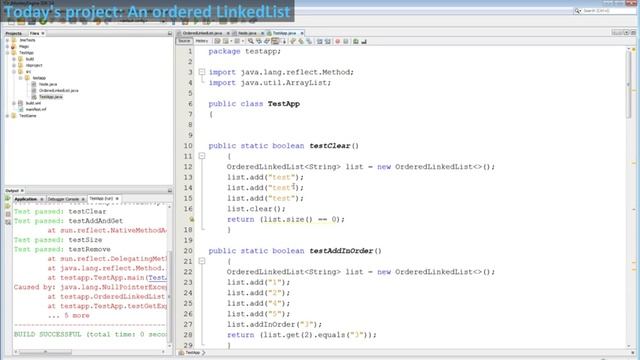Viewport: 640px width, 360px height.
Task: Open the OrderedLinkedList.java editor tab
Action: 202,33
